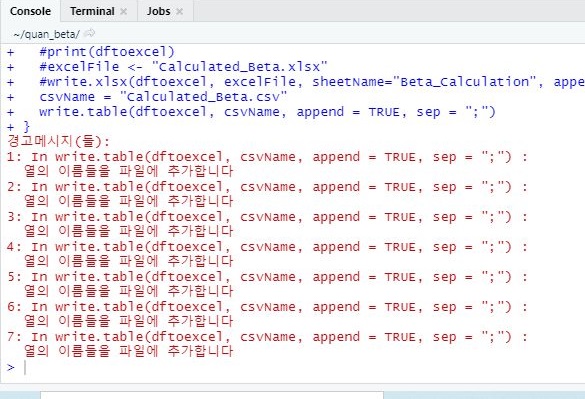Click the '#write.xlsx(dftoexcel, excelFile' code line
This screenshot has width=585, height=399.
pos(312,82)
